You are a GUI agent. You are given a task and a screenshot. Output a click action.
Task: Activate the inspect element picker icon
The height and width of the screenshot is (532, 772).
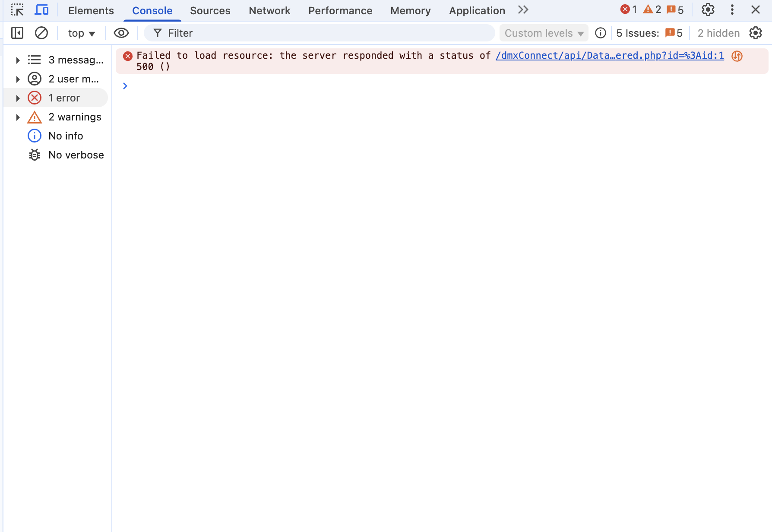tap(17, 10)
